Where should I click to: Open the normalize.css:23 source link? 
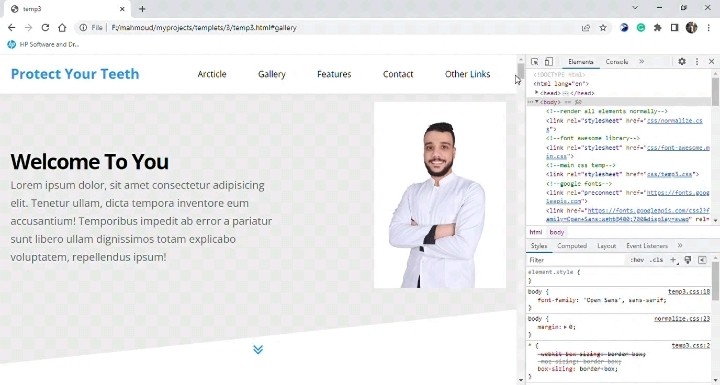click(x=682, y=318)
